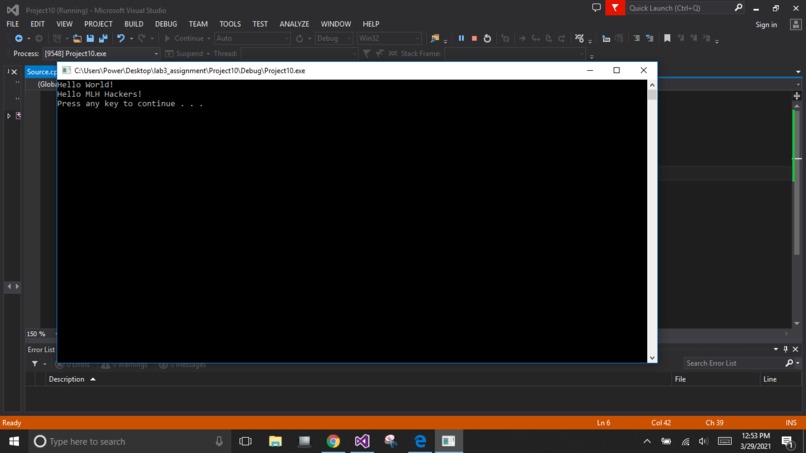Navigate backward with blue arrow icon

coord(19,39)
